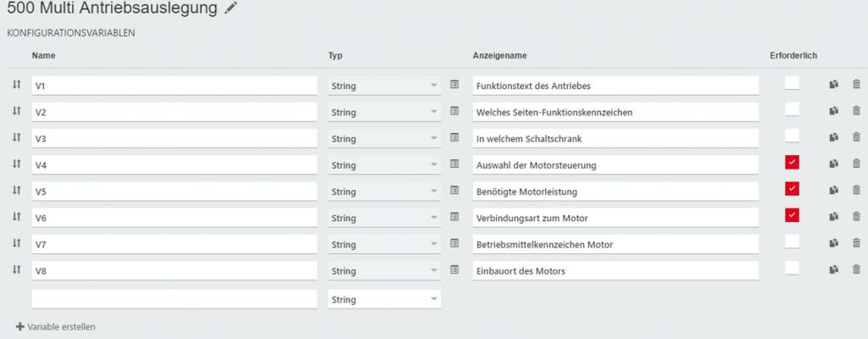Delete the V5 variable row

[x=856, y=191]
